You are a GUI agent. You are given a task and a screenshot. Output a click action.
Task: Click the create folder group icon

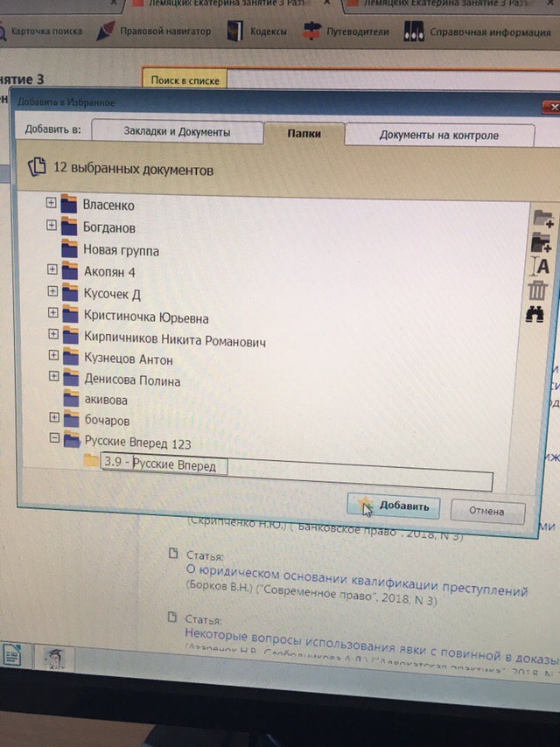click(542, 242)
